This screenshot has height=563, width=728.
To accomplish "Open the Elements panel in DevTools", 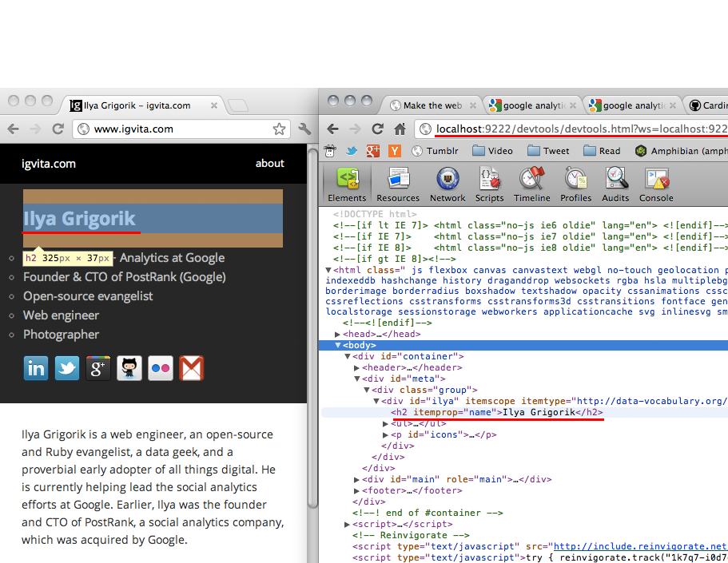I will (x=348, y=184).
